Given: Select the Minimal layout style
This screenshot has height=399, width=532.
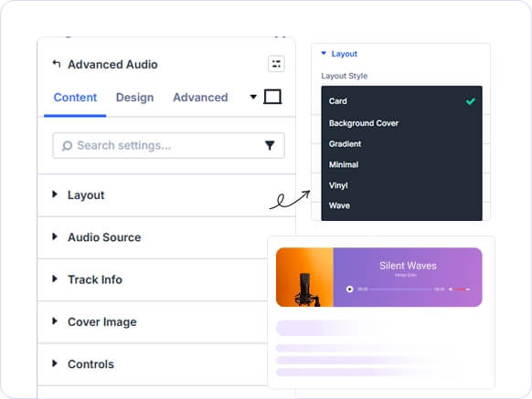Looking at the screenshot, I should pyautogui.click(x=401, y=164).
